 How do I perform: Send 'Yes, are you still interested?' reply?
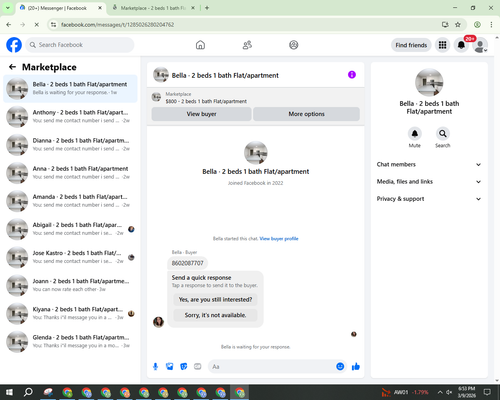pyautogui.click(x=215, y=299)
